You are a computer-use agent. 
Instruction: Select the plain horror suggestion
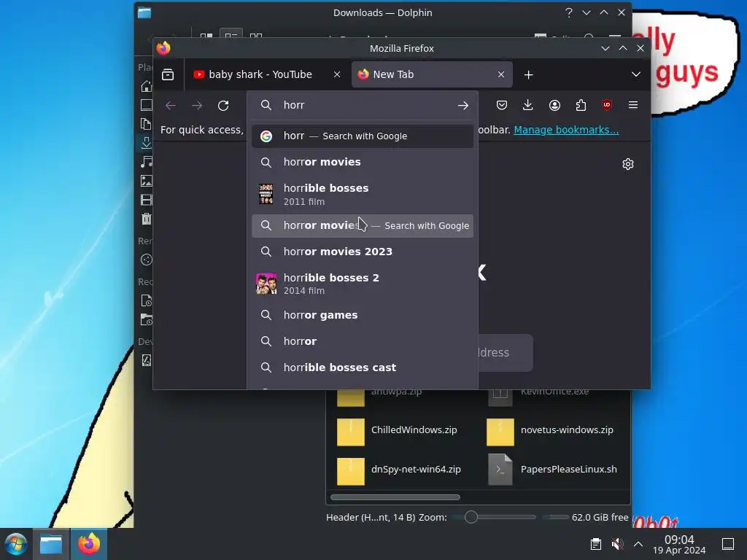pyautogui.click(x=362, y=341)
